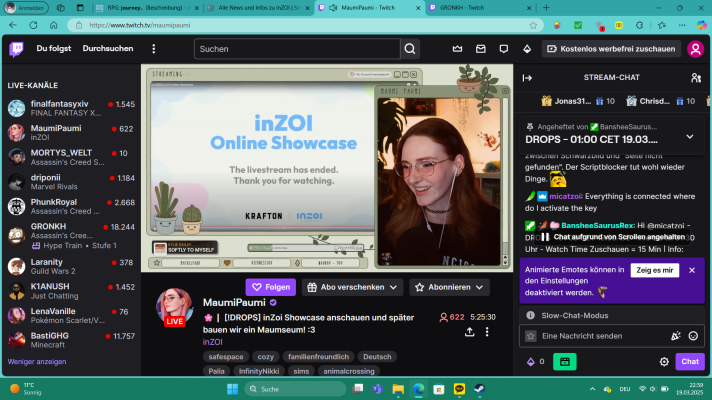Image resolution: width=712 pixels, height=400 pixels.
Task: Open the inZOI category link
Action: pos(213,342)
